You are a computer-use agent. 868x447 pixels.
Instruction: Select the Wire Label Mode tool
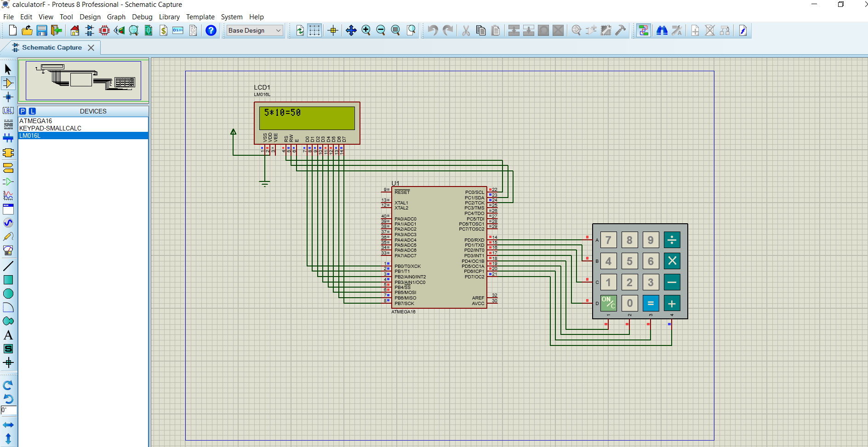point(8,111)
